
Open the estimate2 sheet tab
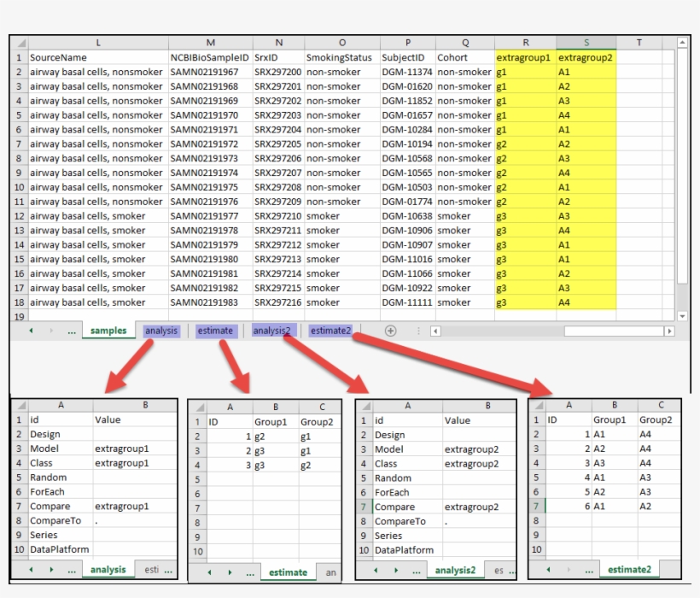(x=331, y=331)
